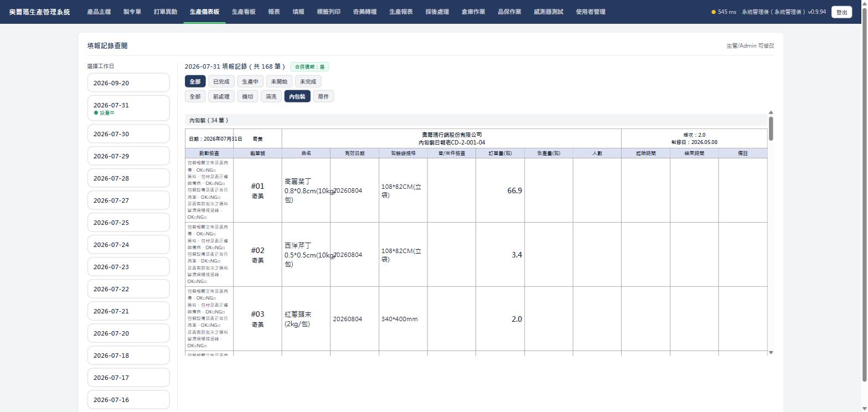This screenshot has height=412, width=868.
Task: Open the 產品主檔 menu
Action: pyautogui.click(x=99, y=12)
